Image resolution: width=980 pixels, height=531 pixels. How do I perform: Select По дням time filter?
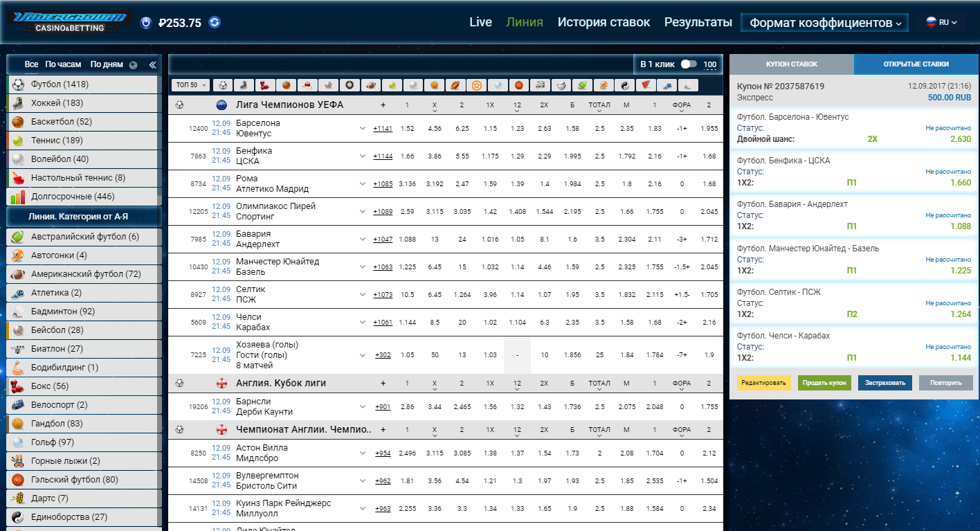tap(107, 64)
